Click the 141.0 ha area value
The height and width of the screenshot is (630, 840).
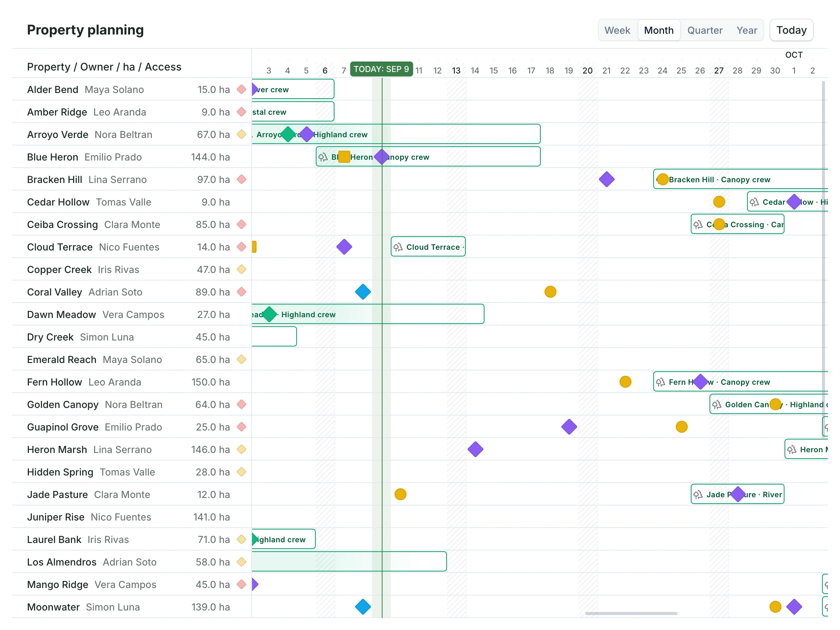(x=211, y=517)
